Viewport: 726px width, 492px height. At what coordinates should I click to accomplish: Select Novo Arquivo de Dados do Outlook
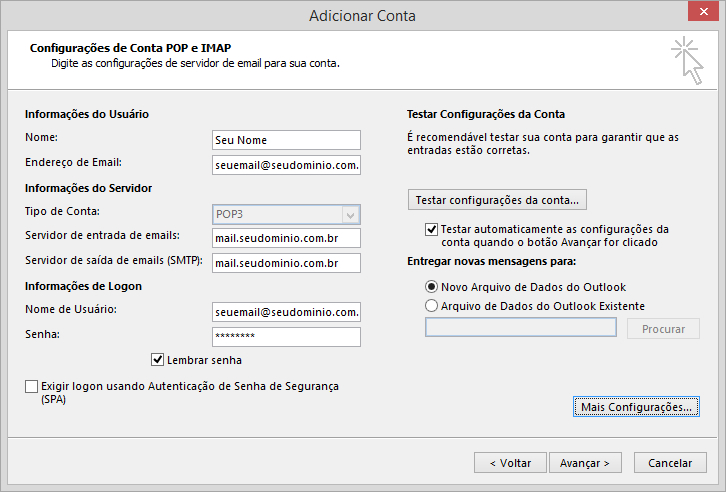[431, 287]
